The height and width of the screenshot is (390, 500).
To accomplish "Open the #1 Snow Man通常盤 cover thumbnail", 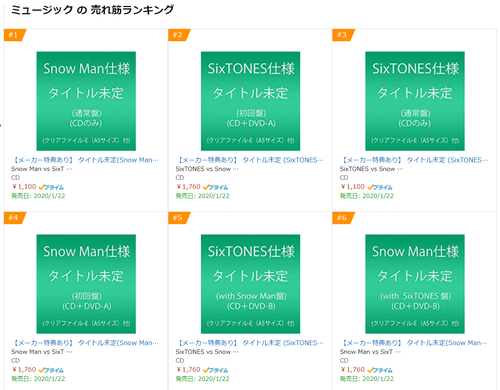I will [x=86, y=101].
